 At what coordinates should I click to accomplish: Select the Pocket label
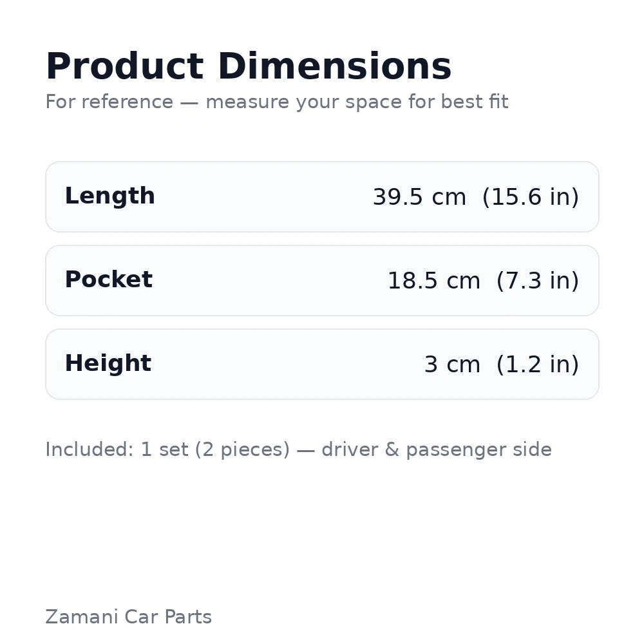click(108, 280)
